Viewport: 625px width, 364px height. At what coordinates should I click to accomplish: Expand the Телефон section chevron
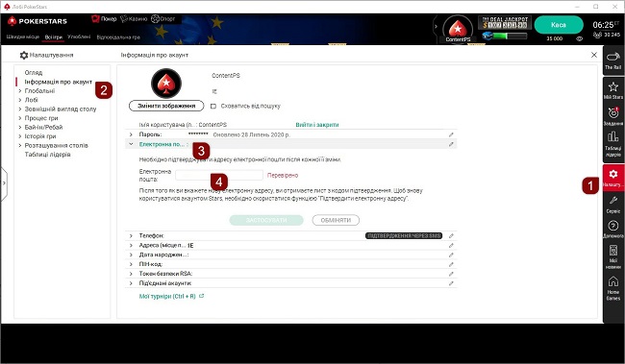point(131,235)
